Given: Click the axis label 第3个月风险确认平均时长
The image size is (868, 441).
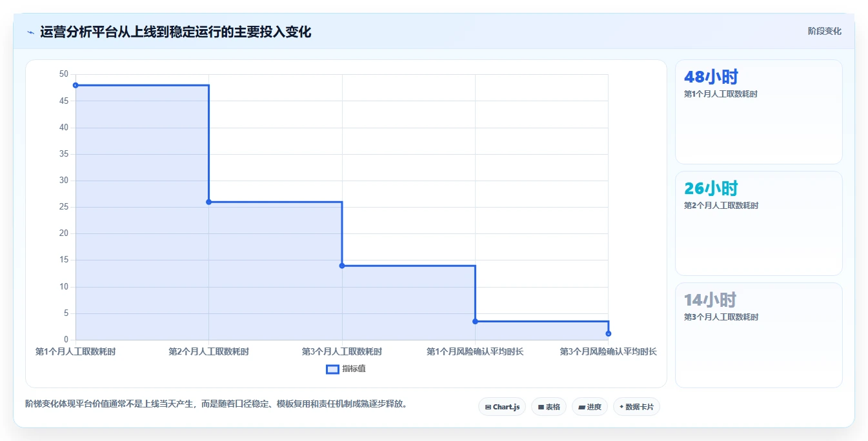Looking at the screenshot, I should click(609, 351).
